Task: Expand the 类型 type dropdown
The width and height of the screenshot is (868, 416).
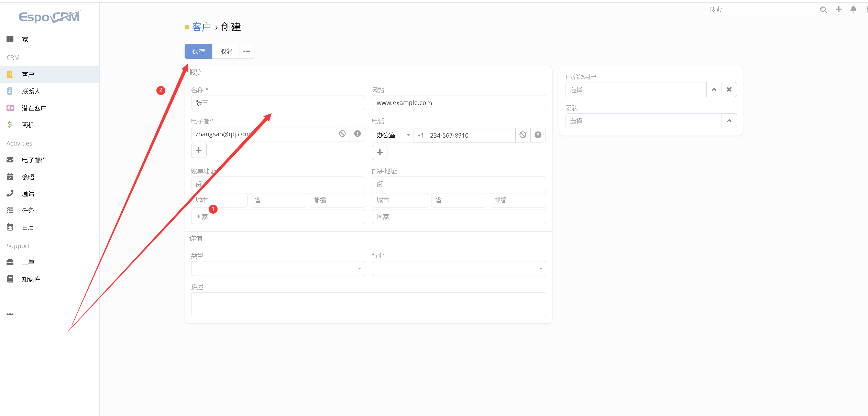Action: (278, 268)
